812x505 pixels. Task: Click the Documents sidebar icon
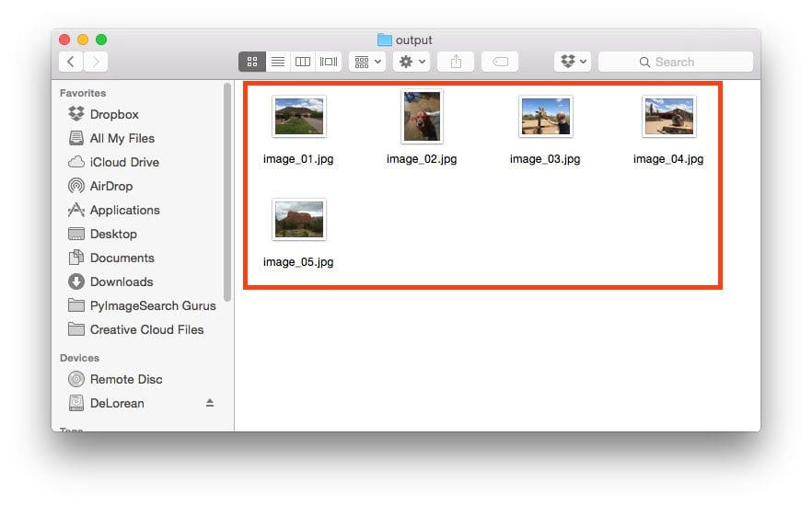point(76,258)
